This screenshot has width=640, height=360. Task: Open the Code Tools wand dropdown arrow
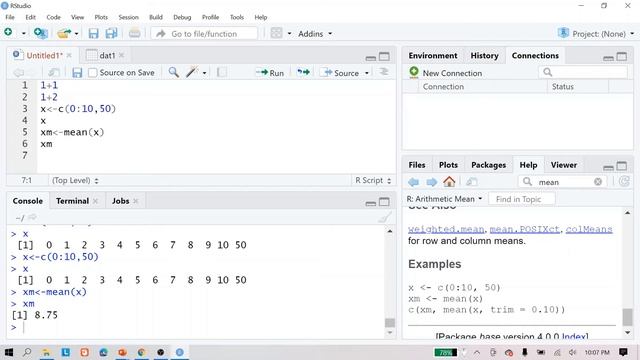204,73
